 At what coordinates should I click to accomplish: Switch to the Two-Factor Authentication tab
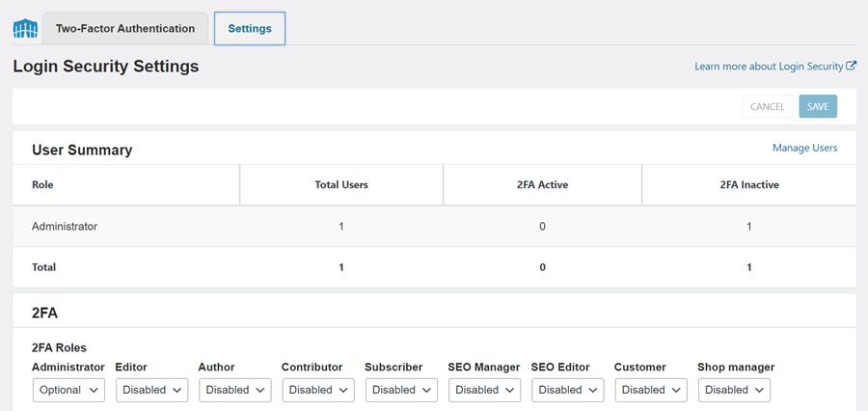[125, 28]
